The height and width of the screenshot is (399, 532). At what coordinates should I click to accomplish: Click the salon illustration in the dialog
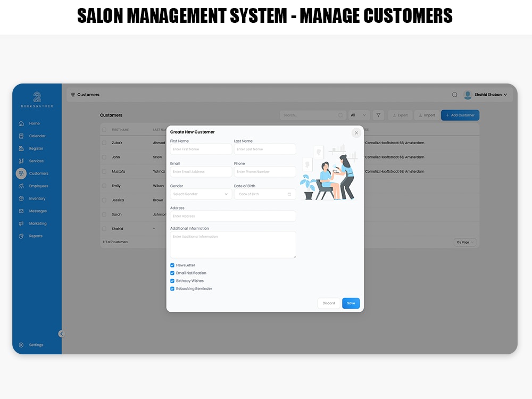pyautogui.click(x=329, y=172)
